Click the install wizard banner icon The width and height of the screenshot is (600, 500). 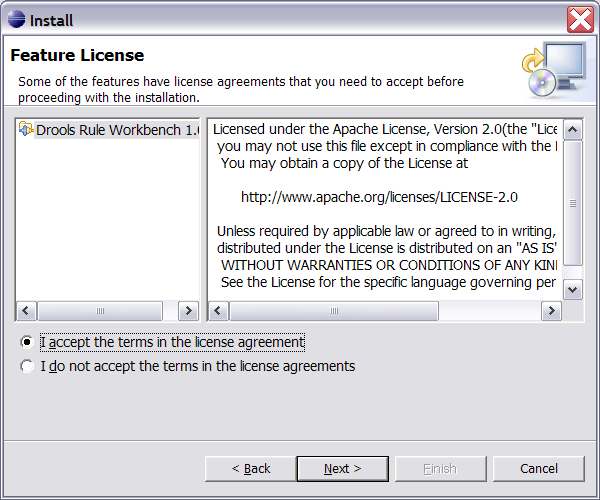click(553, 71)
